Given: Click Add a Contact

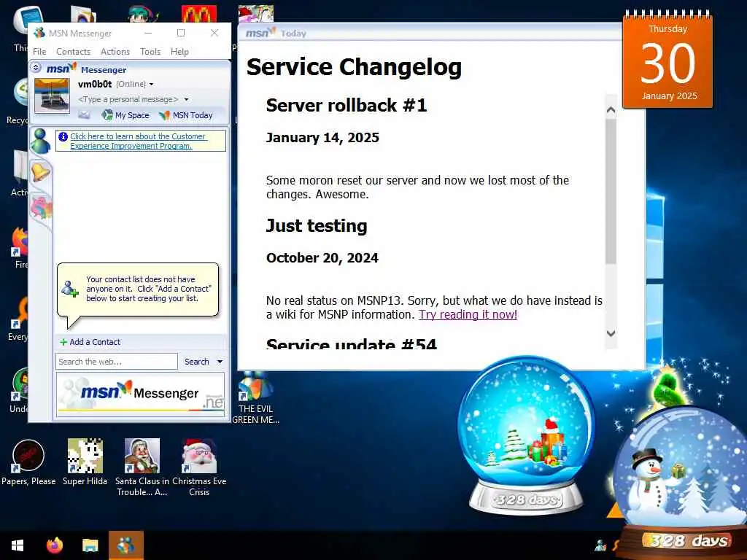Looking at the screenshot, I should [x=90, y=342].
